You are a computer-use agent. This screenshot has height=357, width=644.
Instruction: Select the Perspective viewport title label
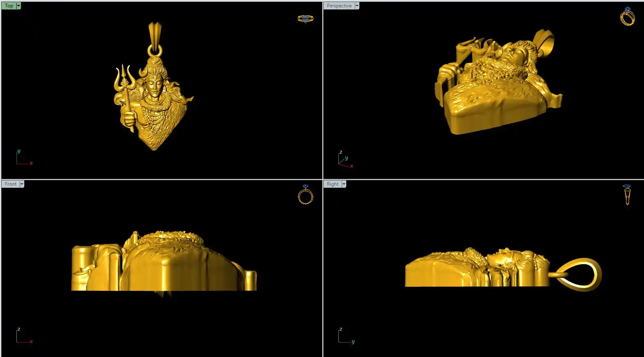pyautogui.click(x=339, y=6)
